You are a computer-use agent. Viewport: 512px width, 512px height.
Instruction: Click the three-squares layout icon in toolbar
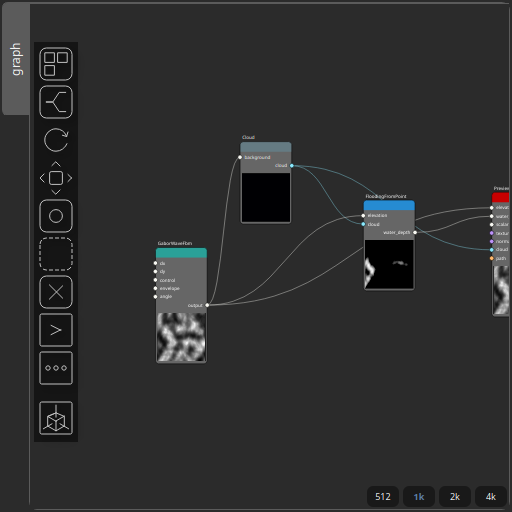(x=56, y=64)
